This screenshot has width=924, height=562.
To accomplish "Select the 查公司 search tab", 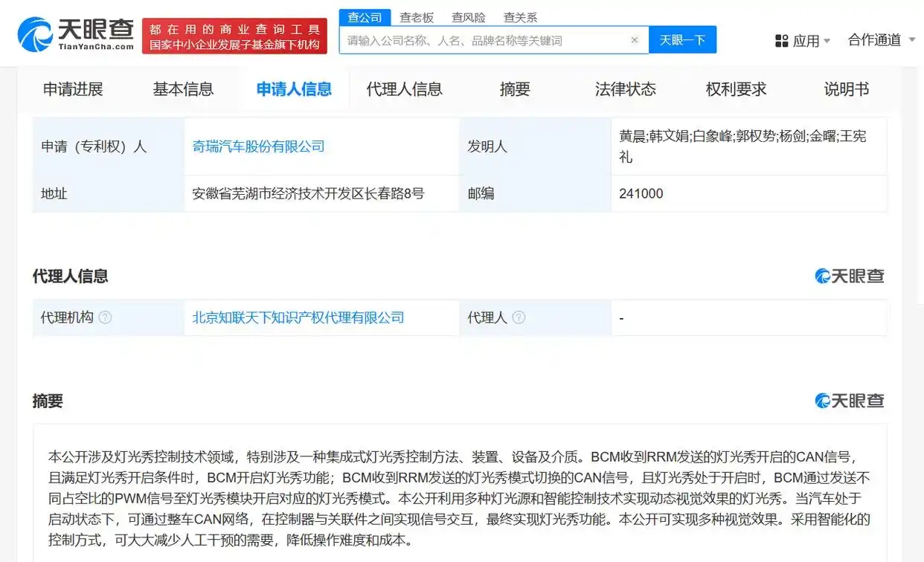I will click(365, 17).
